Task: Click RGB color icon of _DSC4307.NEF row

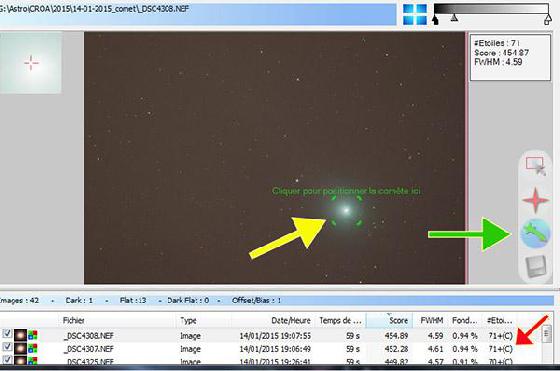Action: (32, 348)
